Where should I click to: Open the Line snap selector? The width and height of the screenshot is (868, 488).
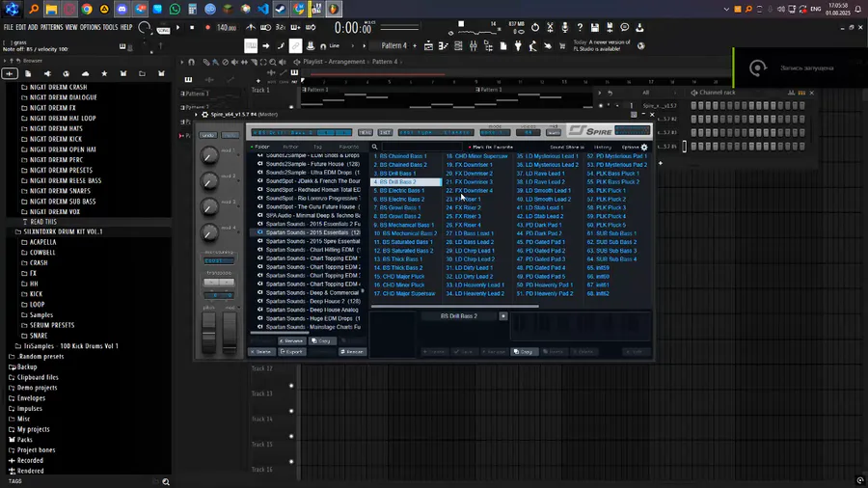pos(335,46)
